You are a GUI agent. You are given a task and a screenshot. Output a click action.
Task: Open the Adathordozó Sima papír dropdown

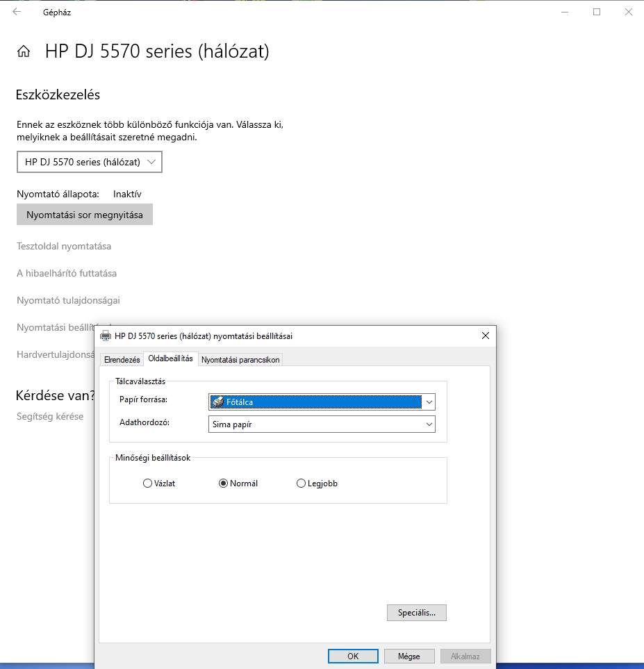tap(322, 424)
